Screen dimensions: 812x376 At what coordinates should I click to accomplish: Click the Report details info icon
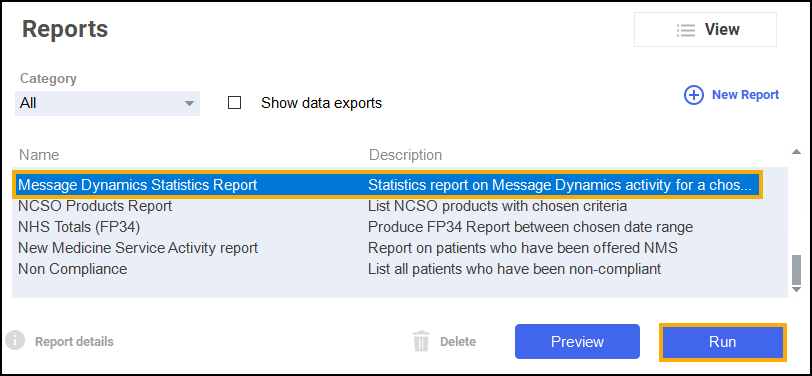(x=16, y=341)
